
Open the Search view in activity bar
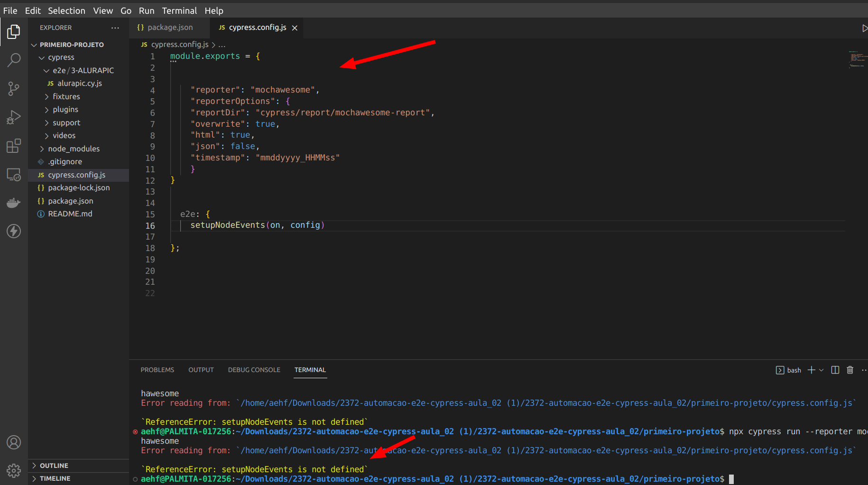[x=14, y=60]
